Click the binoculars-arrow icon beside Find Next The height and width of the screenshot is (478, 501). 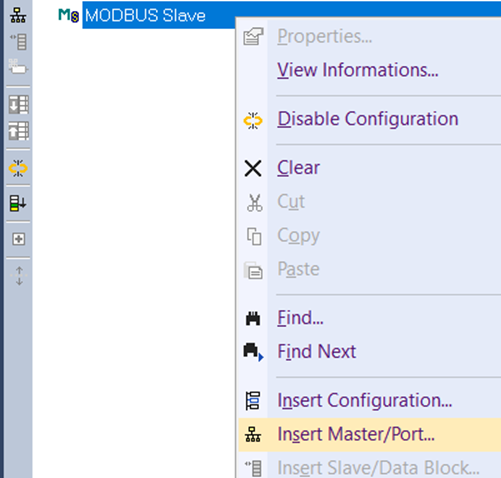(253, 352)
